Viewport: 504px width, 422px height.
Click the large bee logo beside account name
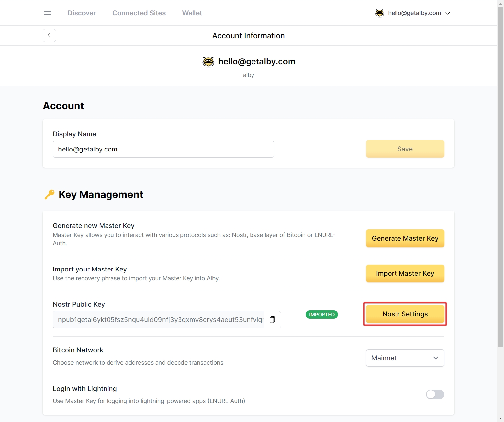pos(208,62)
